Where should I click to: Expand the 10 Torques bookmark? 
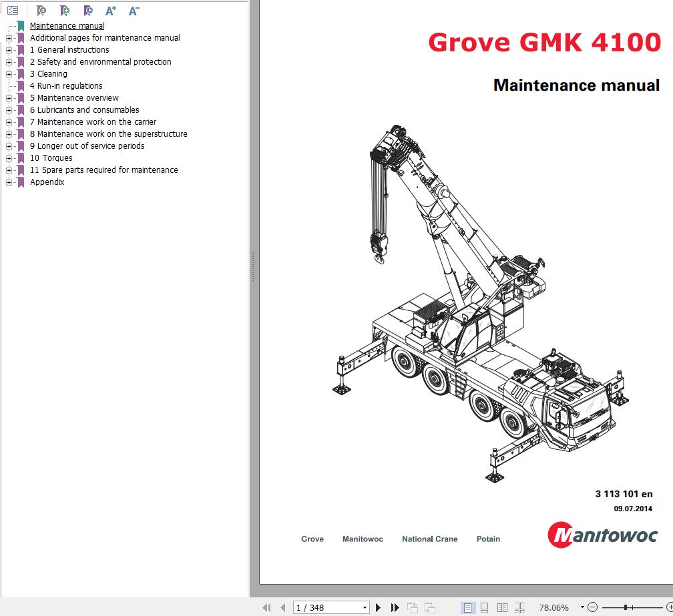click(x=9, y=158)
